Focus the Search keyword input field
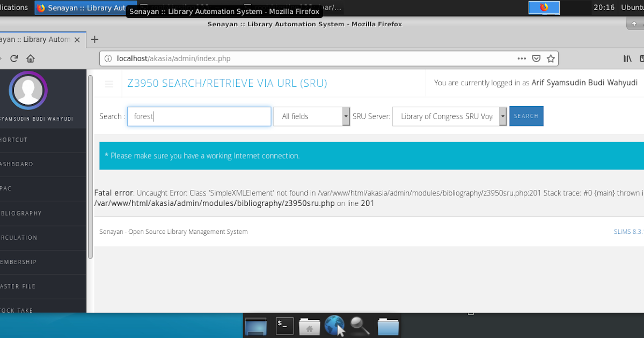The image size is (644, 338). click(x=199, y=116)
